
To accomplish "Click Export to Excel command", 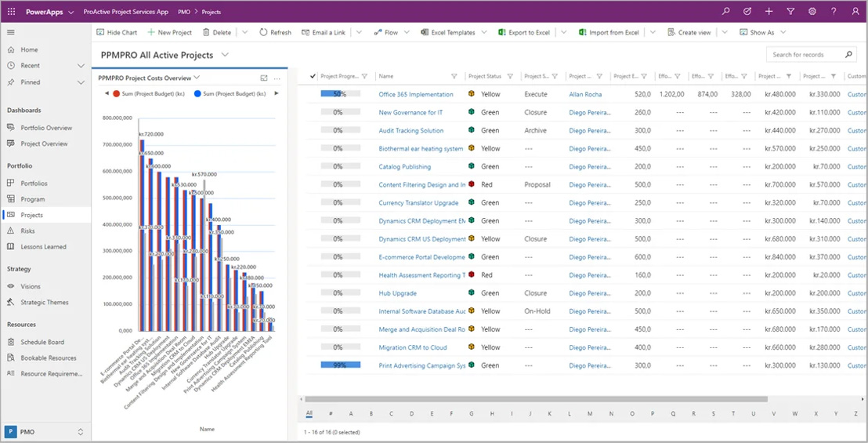I will pyautogui.click(x=524, y=33).
